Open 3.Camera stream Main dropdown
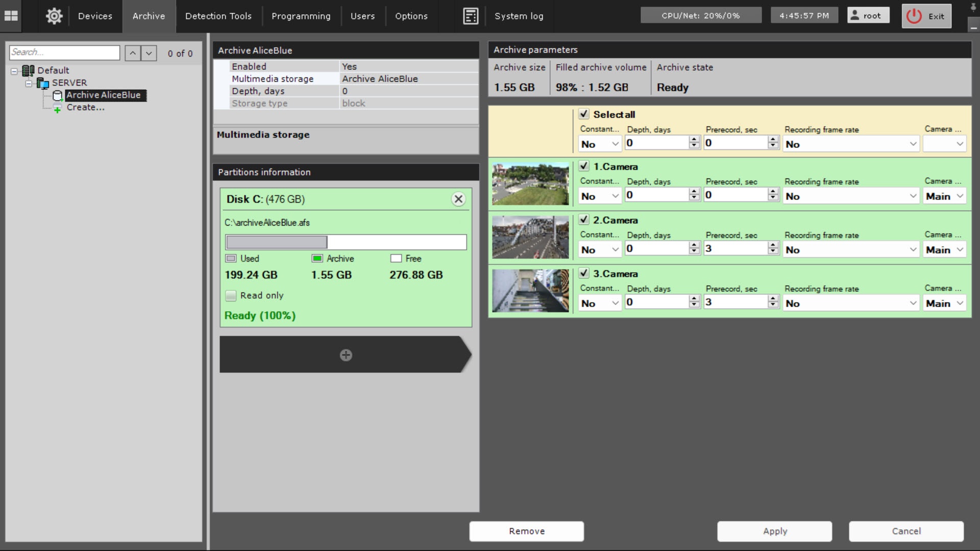 coord(944,304)
